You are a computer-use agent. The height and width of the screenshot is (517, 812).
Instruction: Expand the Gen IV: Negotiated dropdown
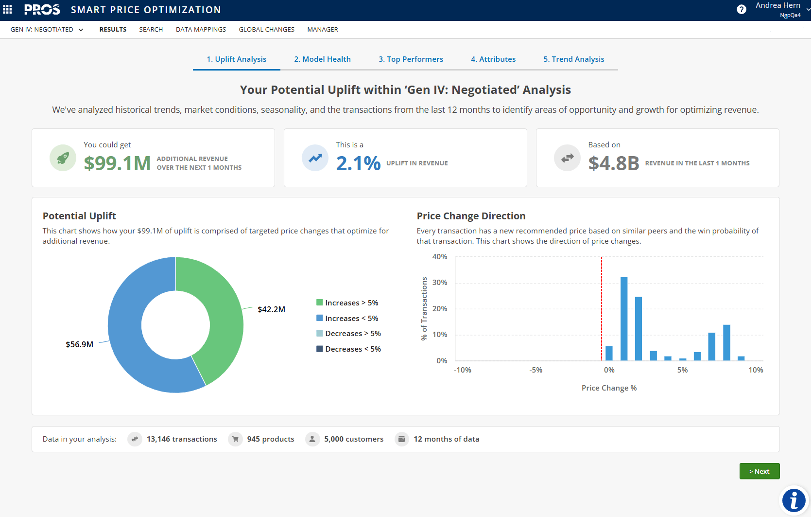[x=47, y=30]
